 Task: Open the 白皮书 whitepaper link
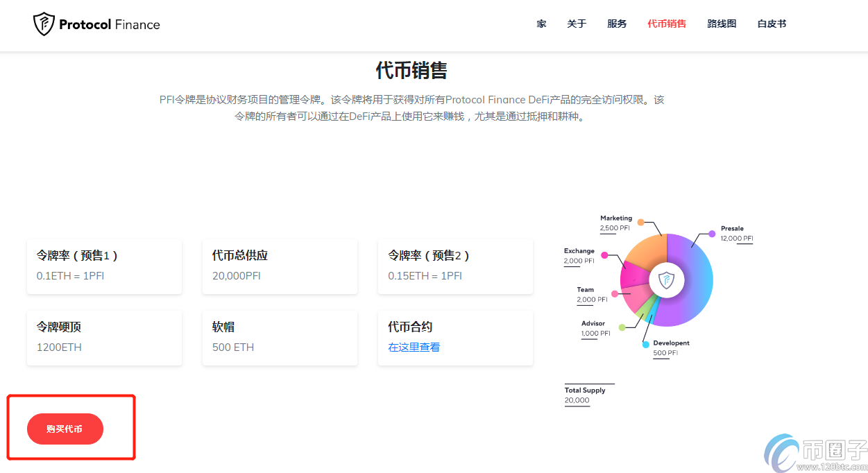(772, 24)
